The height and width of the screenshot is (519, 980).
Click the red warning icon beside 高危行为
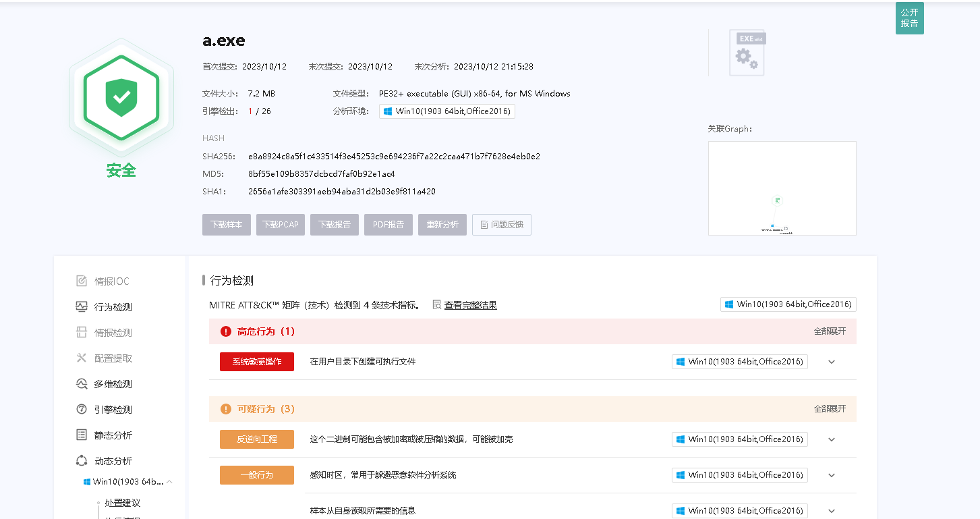(226, 331)
